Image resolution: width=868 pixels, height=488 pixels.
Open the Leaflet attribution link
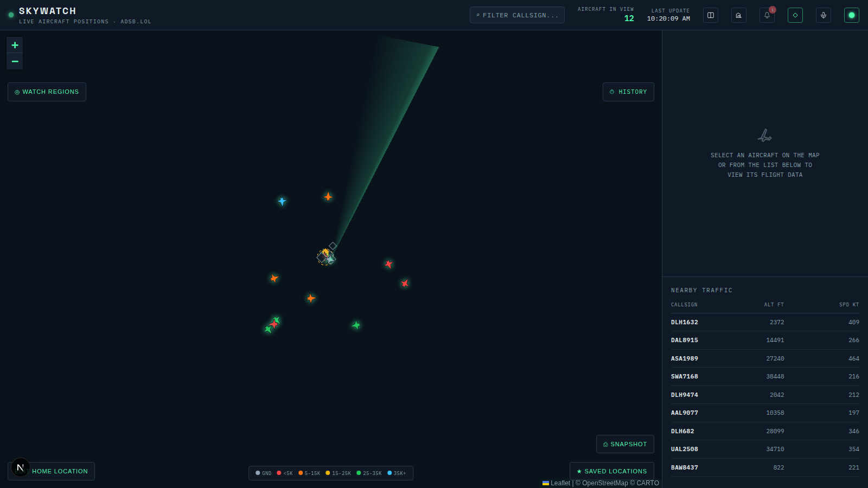(556, 483)
